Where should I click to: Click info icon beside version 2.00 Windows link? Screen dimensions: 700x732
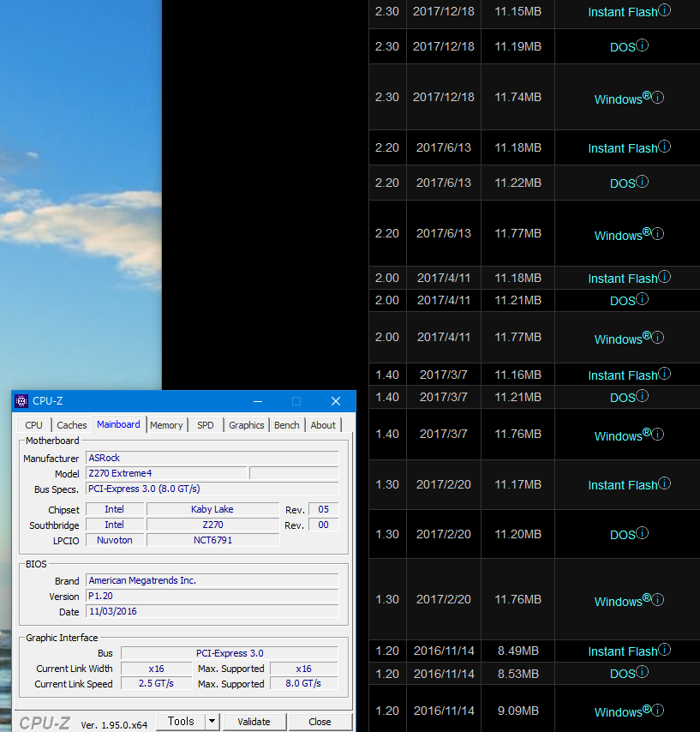[x=658, y=337]
